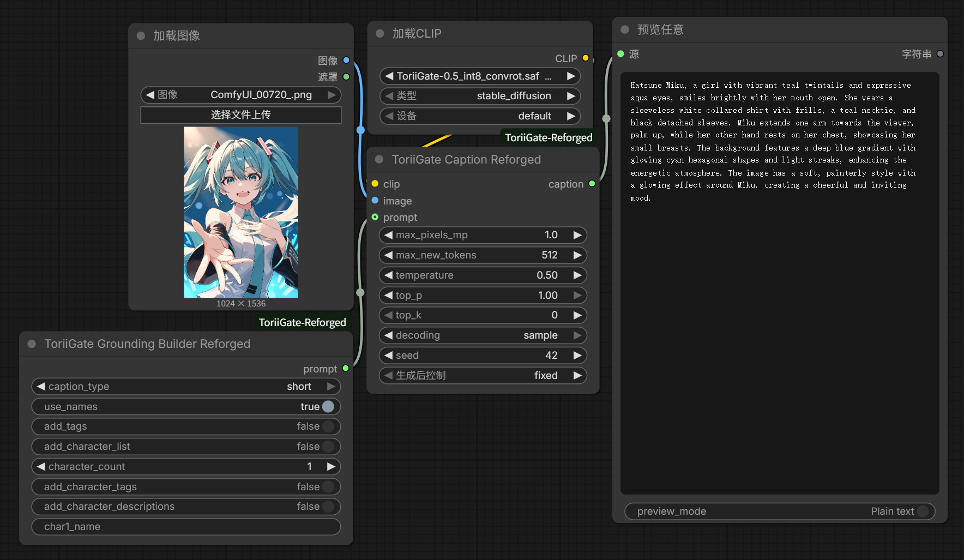This screenshot has width=964, height=560.
Task: Click the caption text output area
Action: (x=780, y=283)
